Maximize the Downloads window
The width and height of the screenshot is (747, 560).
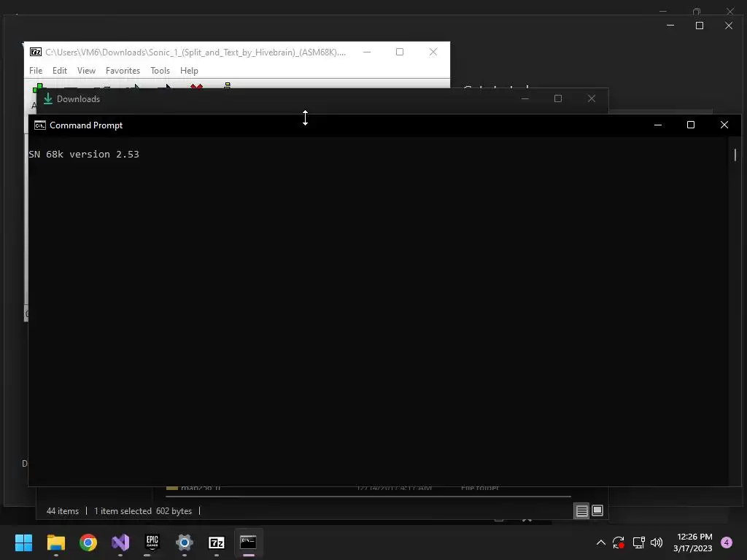click(558, 98)
